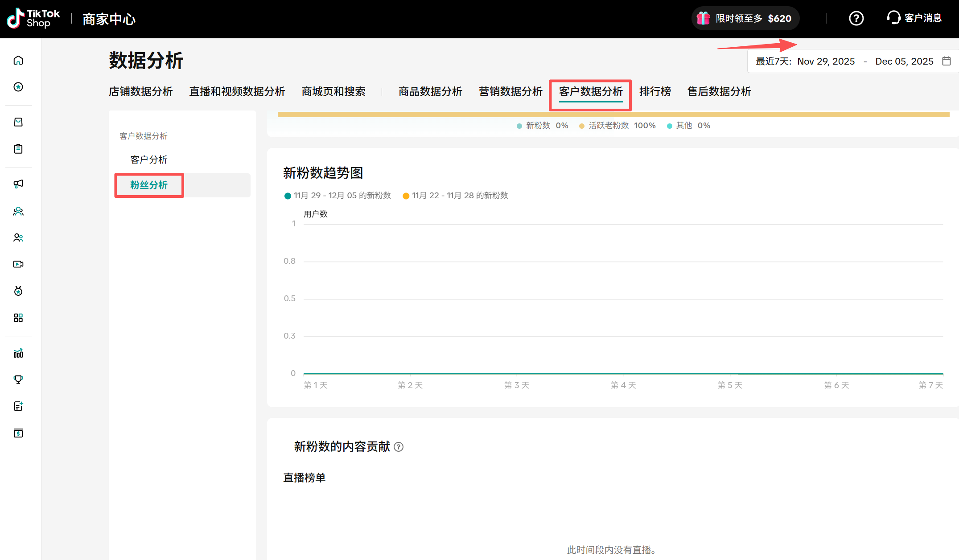Screen dimensions: 959x560
Task: Click the 第 4 天 chart axis label
Action: 623,385
